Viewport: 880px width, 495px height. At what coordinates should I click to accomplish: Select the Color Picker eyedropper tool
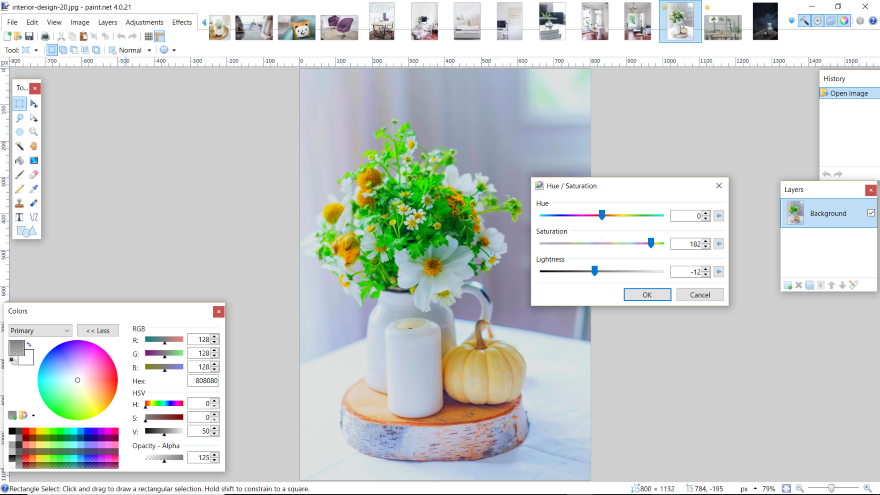pos(33,188)
